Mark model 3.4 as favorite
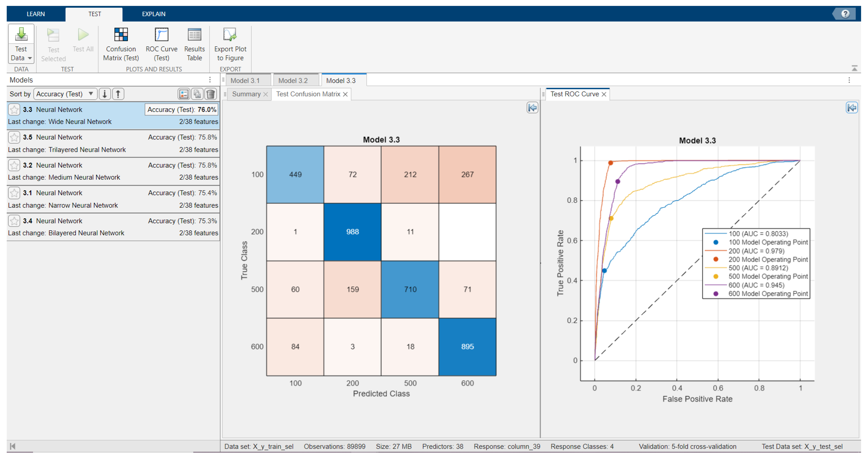The image size is (868, 458). (x=14, y=221)
